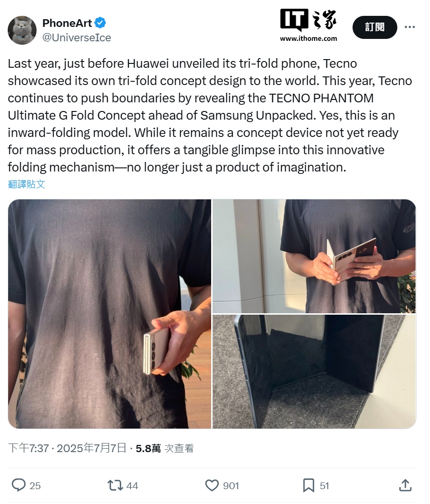This screenshot has height=504, width=430.
Task: Click the 44 reposts count
Action: (132, 485)
